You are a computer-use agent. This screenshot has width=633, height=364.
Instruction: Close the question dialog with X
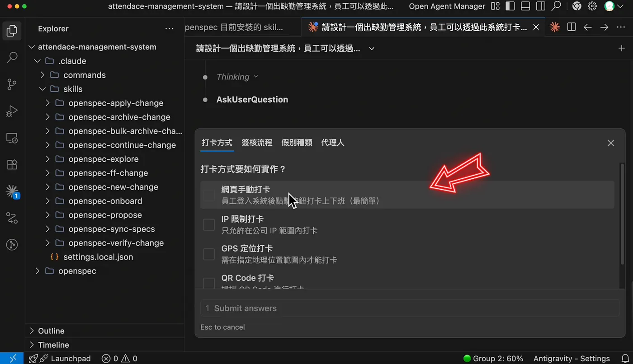[611, 143]
